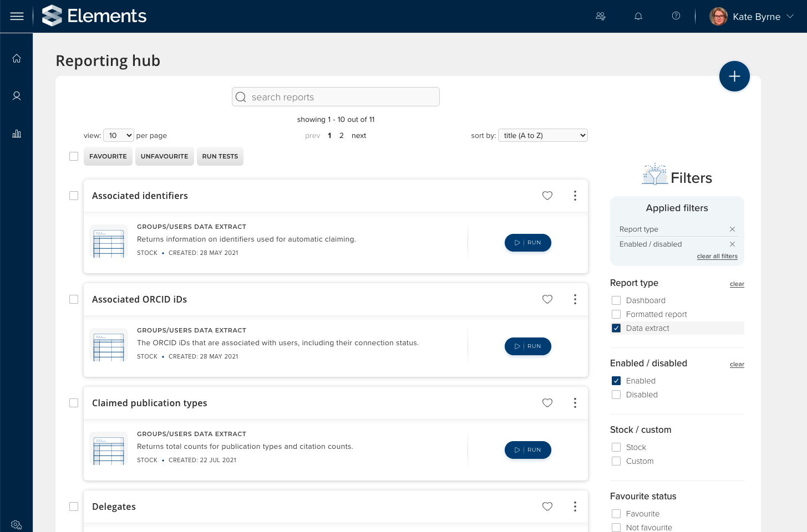The width and height of the screenshot is (807, 532).
Task: Click the search reports input field
Action: [x=336, y=97]
